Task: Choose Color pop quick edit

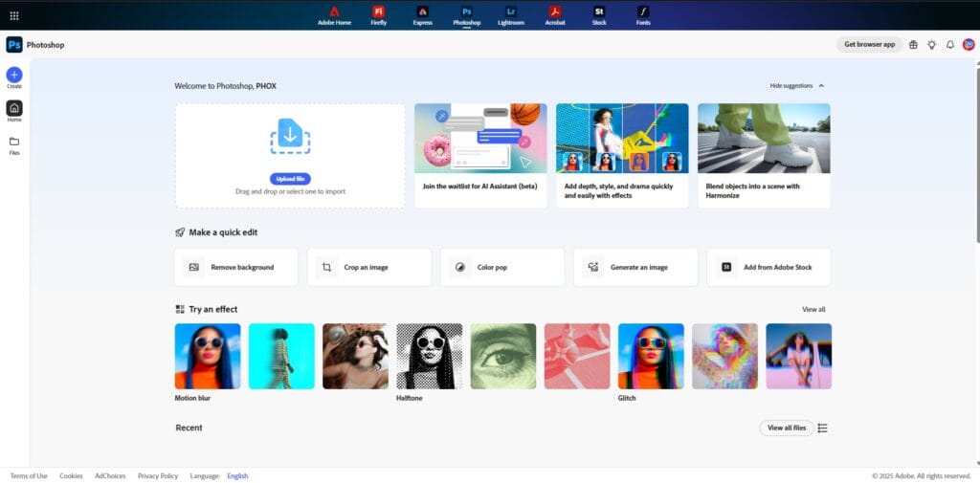Action: pyautogui.click(x=502, y=267)
